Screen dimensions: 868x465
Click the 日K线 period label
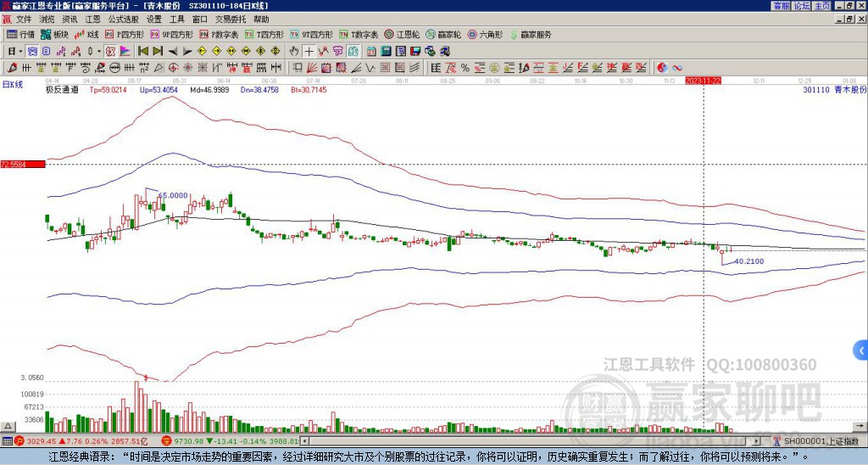pyautogui.click(x=13, y=85)
